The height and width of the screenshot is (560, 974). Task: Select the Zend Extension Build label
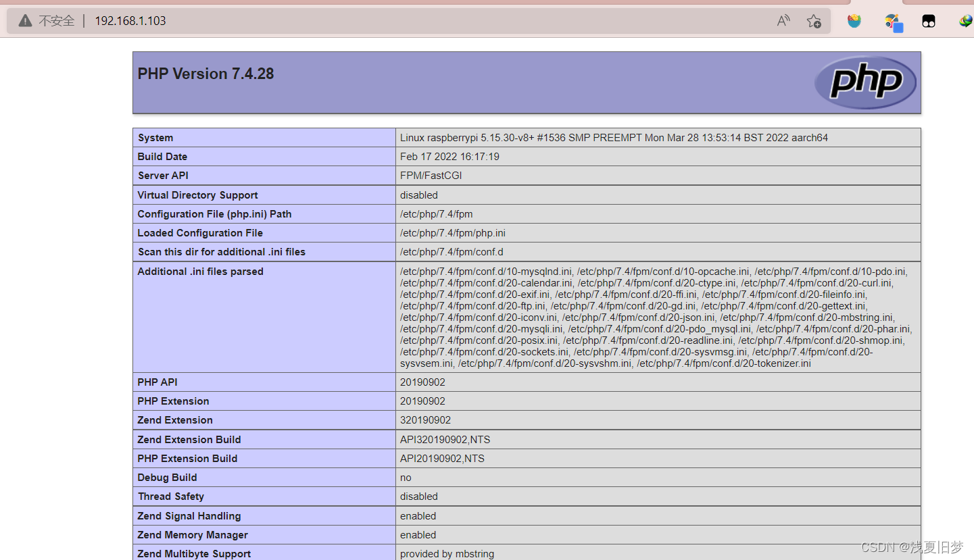point(189,440)
